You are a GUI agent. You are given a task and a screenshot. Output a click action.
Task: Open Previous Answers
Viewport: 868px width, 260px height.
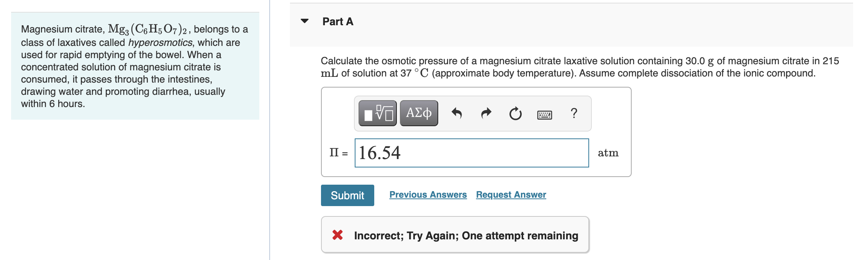coord(428,195)
